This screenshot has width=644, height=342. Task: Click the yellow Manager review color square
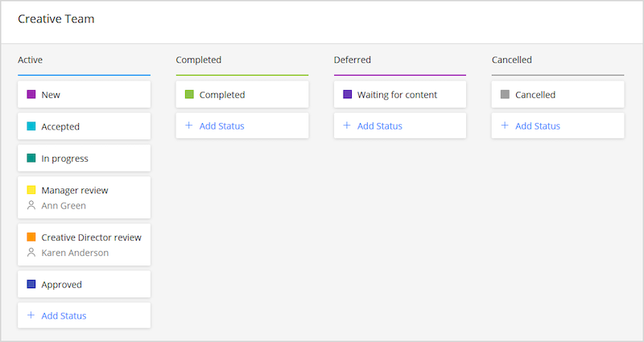[x=31, y=190]
